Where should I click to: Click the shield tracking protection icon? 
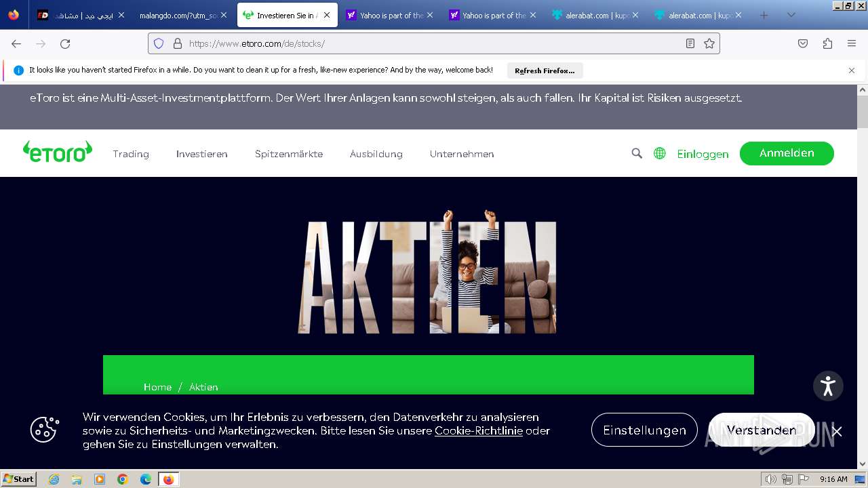coord(159,43)
